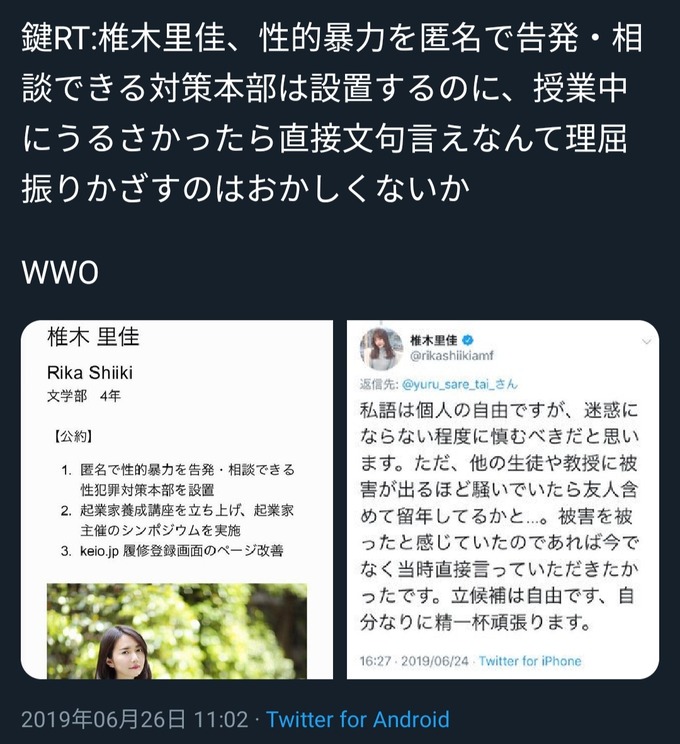Click the Twitter for Android source link
The height and width of the screenshot is (744, 680).
[x=358, y=719]
